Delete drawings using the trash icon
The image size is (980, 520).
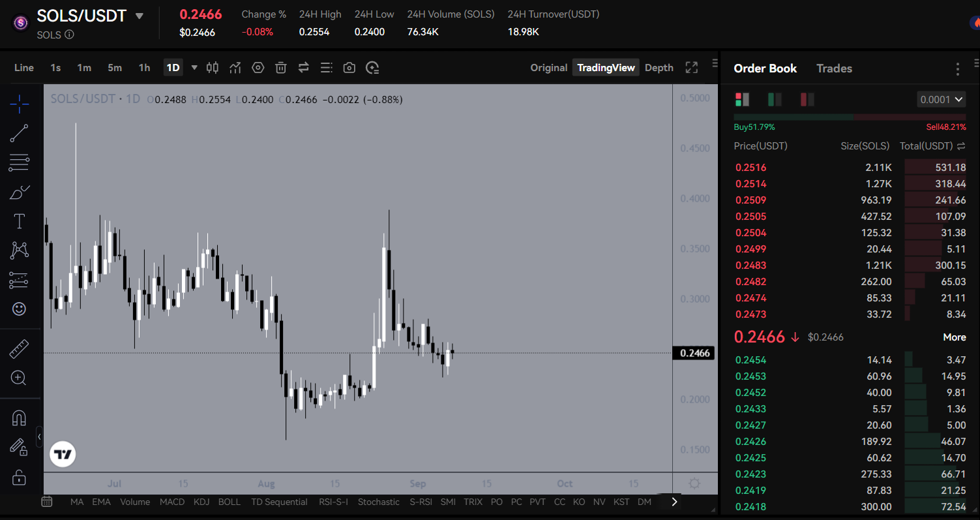(280, 67)
